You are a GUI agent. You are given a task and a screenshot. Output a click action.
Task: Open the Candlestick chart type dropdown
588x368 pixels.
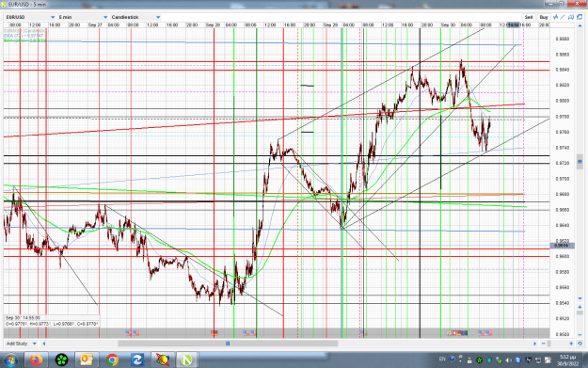click(x=135, y=17)
